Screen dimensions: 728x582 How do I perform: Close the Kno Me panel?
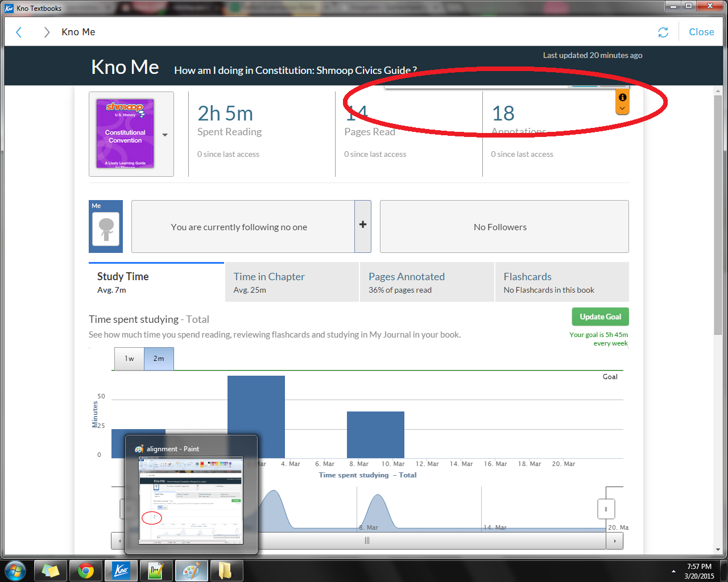[701, 32]
